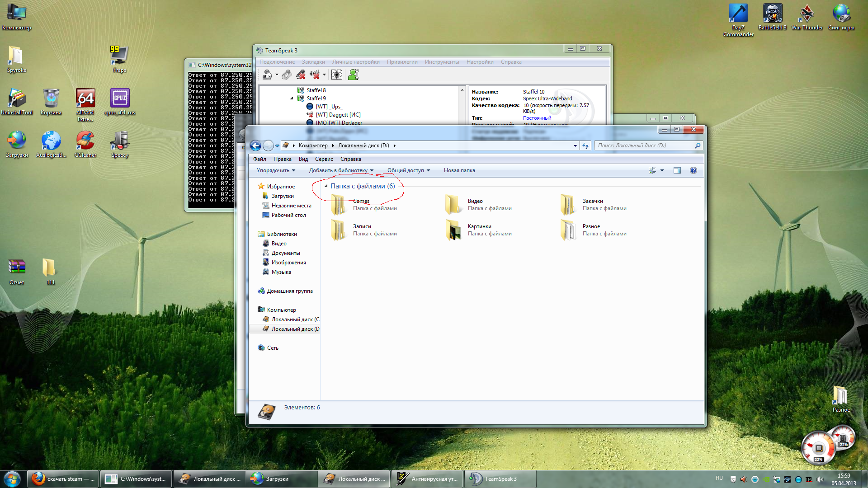Click Постоянный link in TeamSpeak info
868x488 pixels.
click(537, 118)
